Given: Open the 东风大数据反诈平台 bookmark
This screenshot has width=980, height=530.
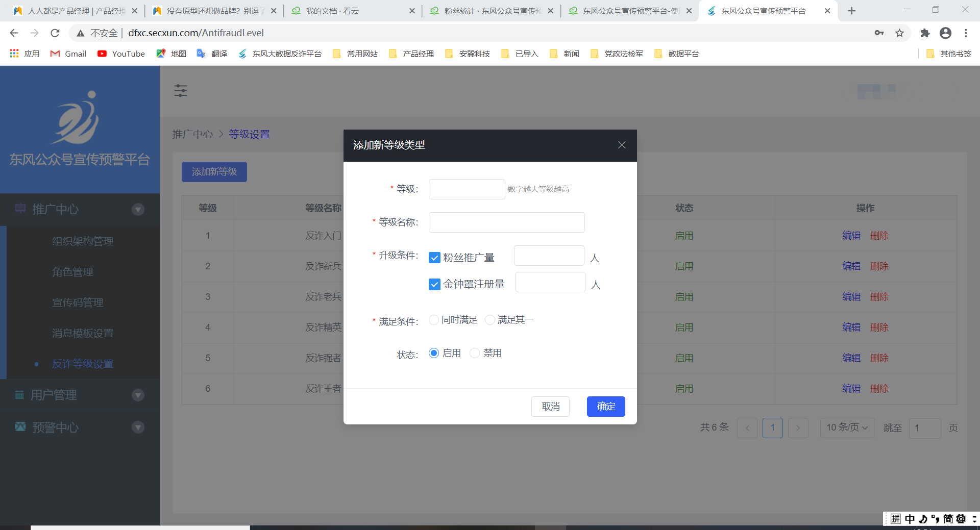Looking at the screenshot, I should pos(280,54).
